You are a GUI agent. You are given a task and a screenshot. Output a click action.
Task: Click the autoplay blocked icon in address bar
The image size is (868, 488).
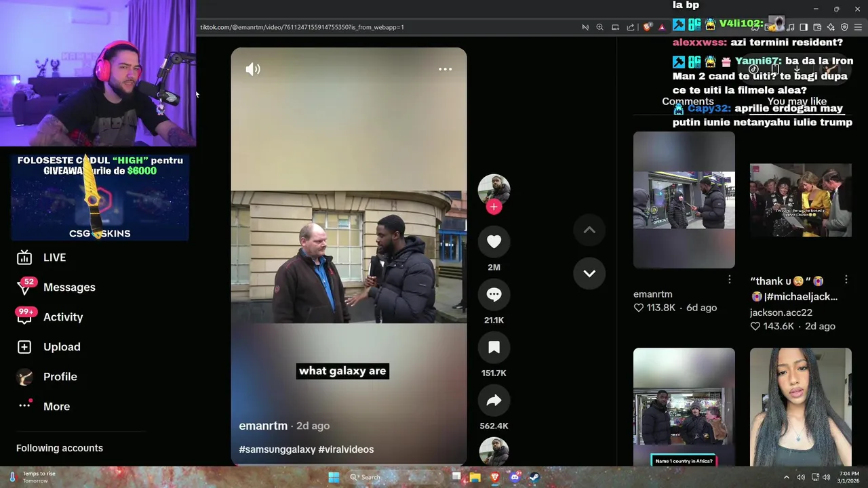click(x=585, y=27)
